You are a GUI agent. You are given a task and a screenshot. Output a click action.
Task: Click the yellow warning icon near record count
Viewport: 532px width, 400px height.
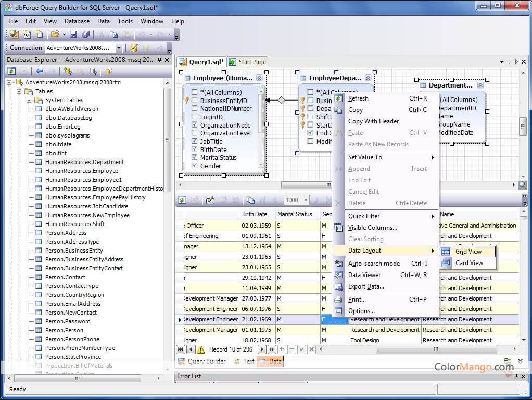pyautogui.click(x=201, y=349)
